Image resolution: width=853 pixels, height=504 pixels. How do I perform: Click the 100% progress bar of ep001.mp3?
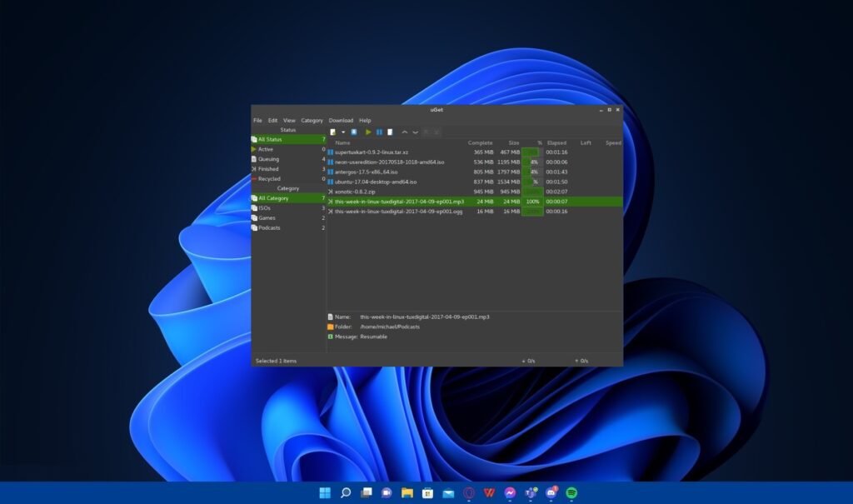[x=532, y=202]
